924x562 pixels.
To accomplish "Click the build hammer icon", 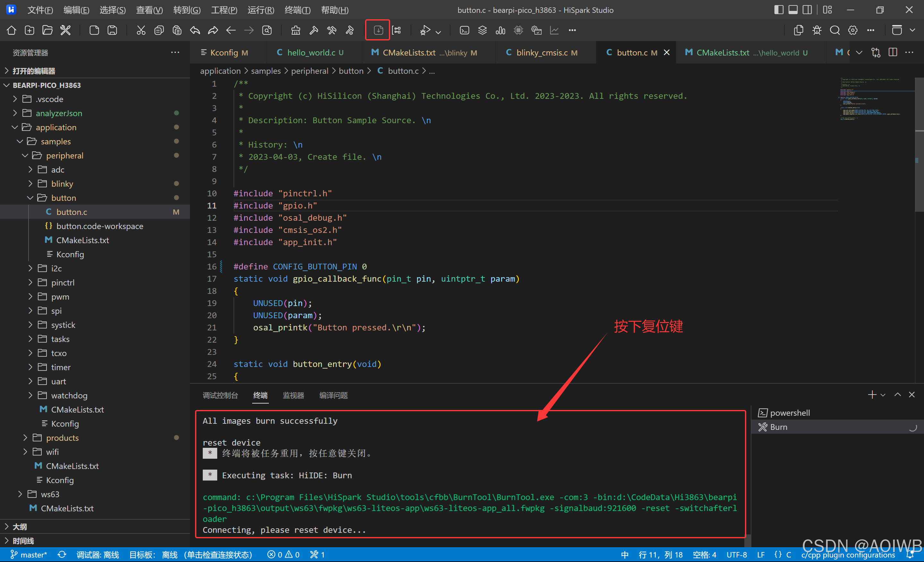I will [313, 30].
